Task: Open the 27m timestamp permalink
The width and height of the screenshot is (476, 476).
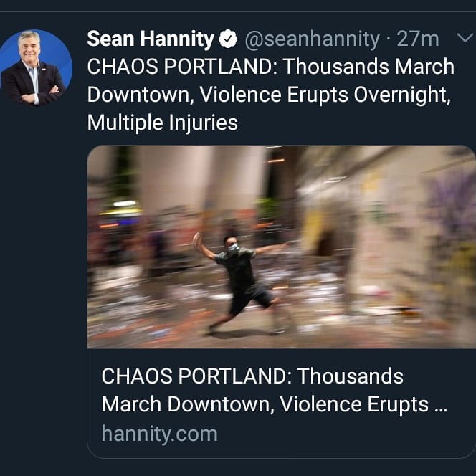Action: tap(418, 39)
